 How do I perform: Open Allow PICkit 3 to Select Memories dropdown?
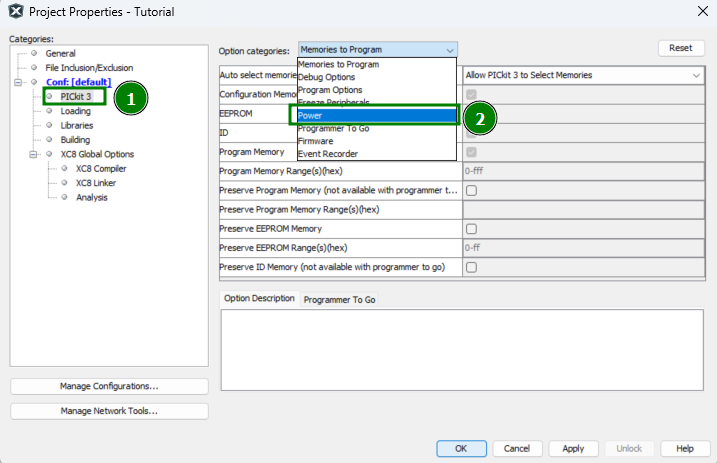click(x=583, y=75)
